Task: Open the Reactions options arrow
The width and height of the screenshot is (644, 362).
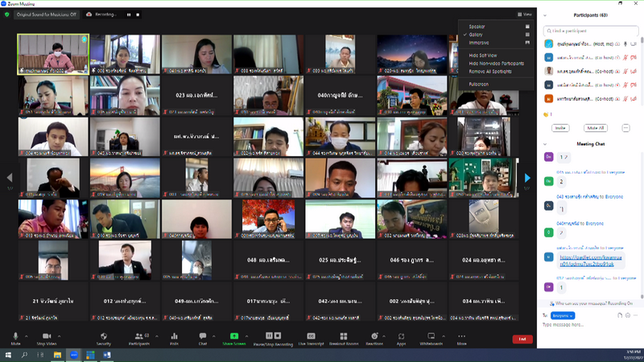Action: 384,336
